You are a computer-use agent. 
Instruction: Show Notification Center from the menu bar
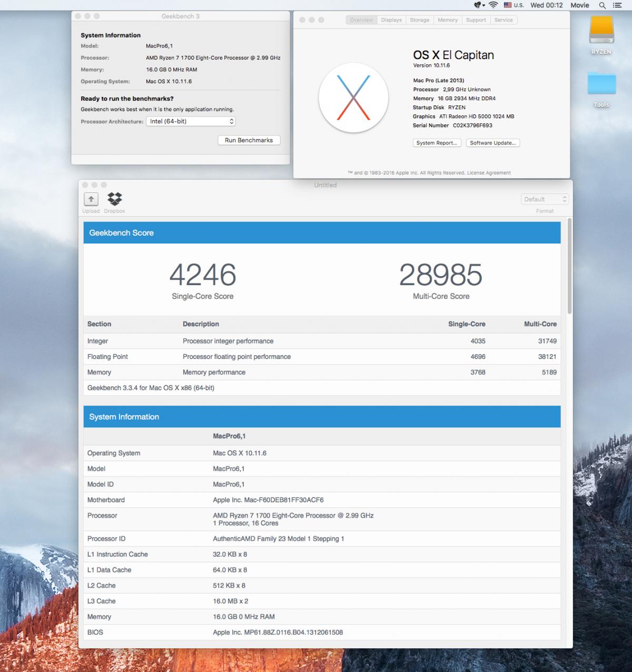617,5
